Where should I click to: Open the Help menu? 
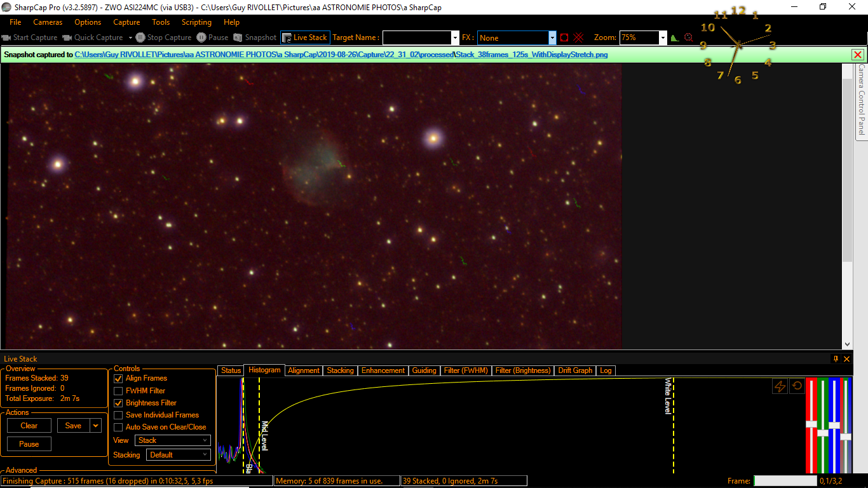click(x=232, y=22)
